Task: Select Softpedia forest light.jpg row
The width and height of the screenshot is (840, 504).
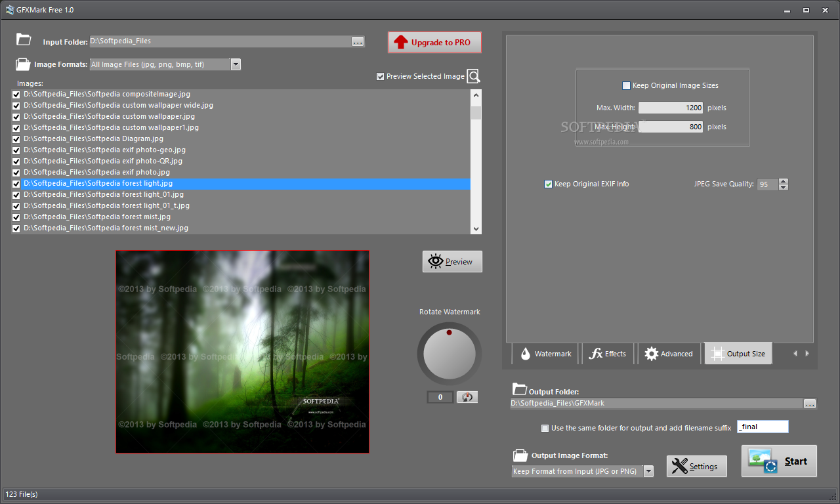Action: pos(246,184)
